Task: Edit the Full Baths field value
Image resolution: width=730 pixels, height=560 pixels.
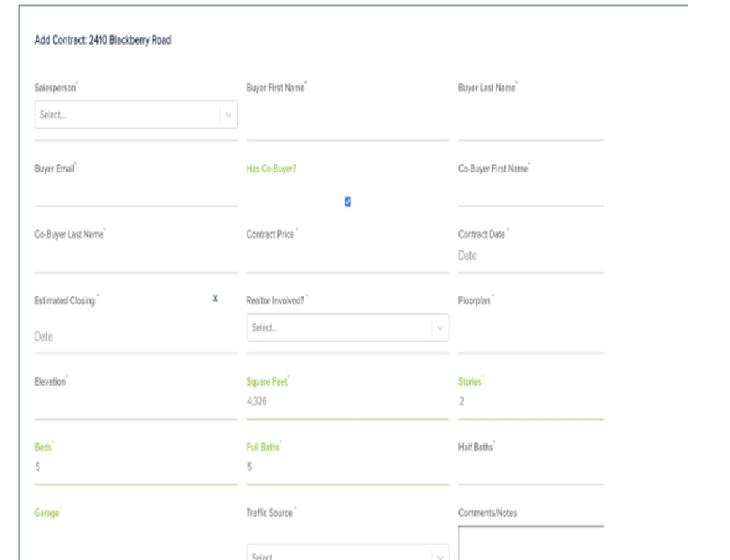Action: pyautogui.click(x=347, y=467)
